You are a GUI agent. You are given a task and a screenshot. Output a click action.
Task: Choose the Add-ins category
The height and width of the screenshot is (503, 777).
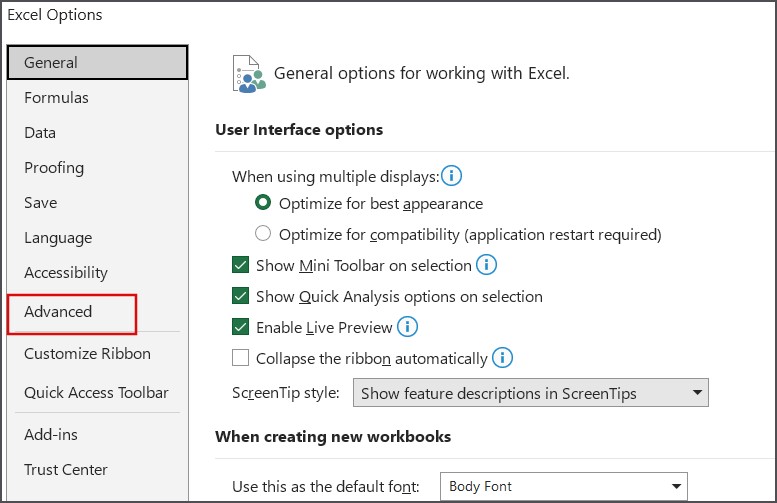point(51,435)
